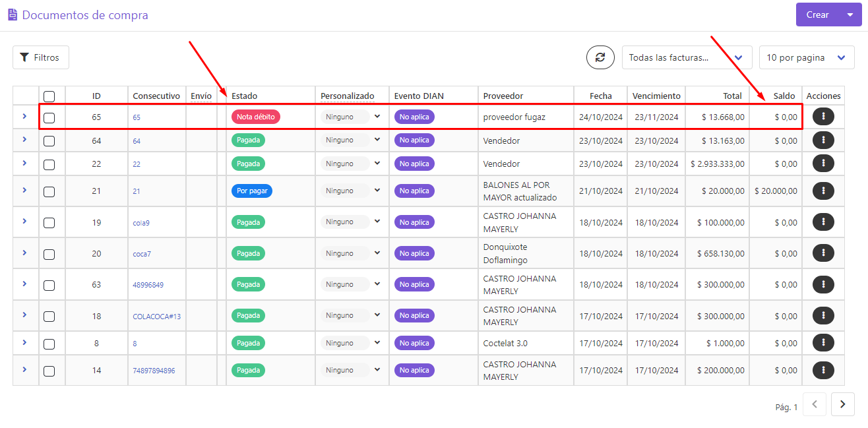868x428 pixels.
Task: Click the previous page arrow
Action: coord(815,404)
